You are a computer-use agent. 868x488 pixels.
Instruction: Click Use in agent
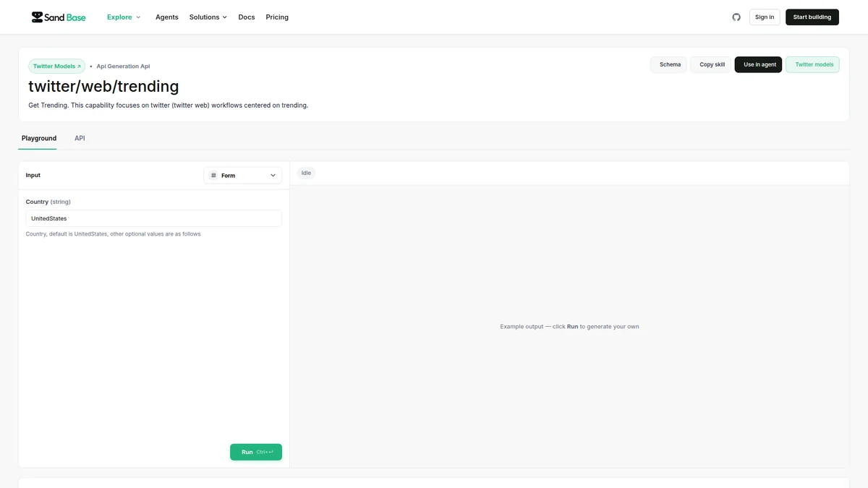pos(758,64)
